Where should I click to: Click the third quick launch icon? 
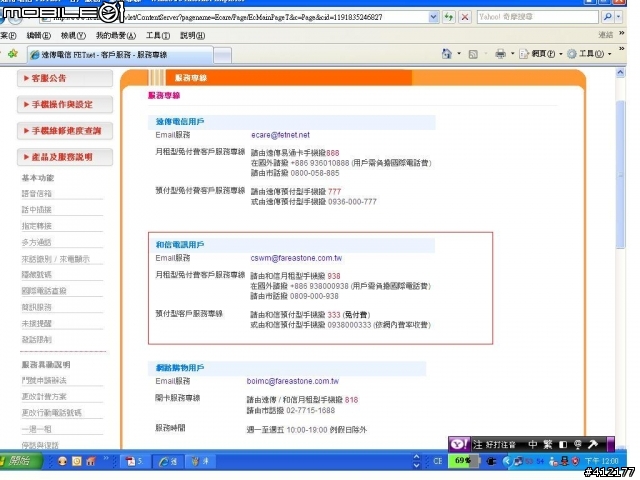pos(91,461)
